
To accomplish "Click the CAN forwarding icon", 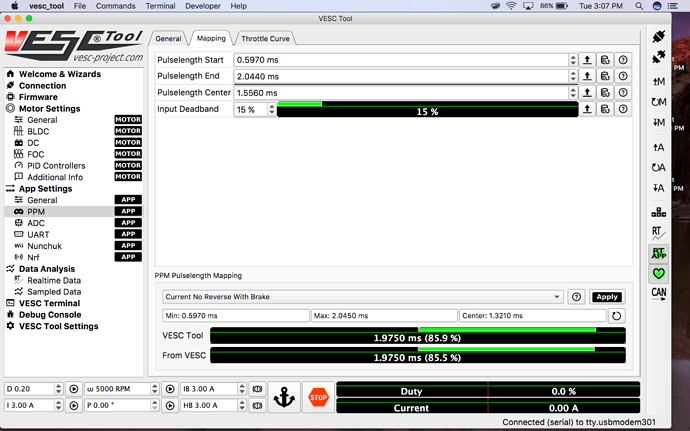I will (x=657, y=293).
